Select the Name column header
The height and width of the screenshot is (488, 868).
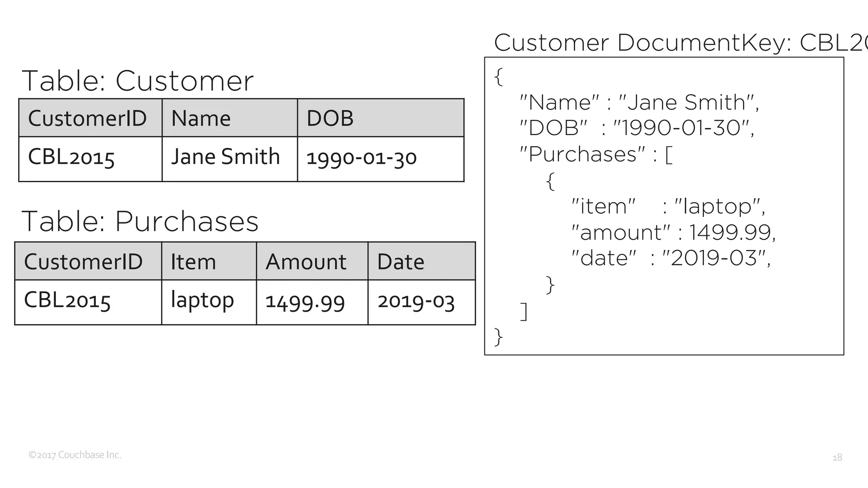(230, 118)
